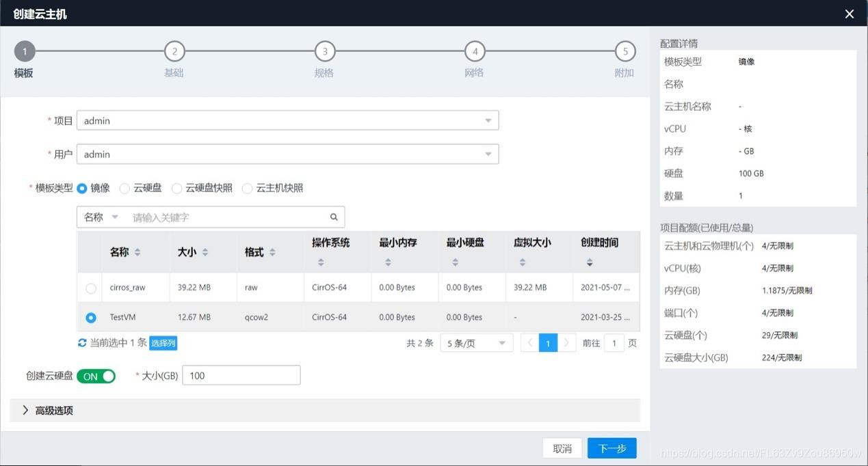The width and height of the screenshot is (868, 466).
Task: Toggle 创建云硬盘 ON switch
Action: click(x=96, y=376)
